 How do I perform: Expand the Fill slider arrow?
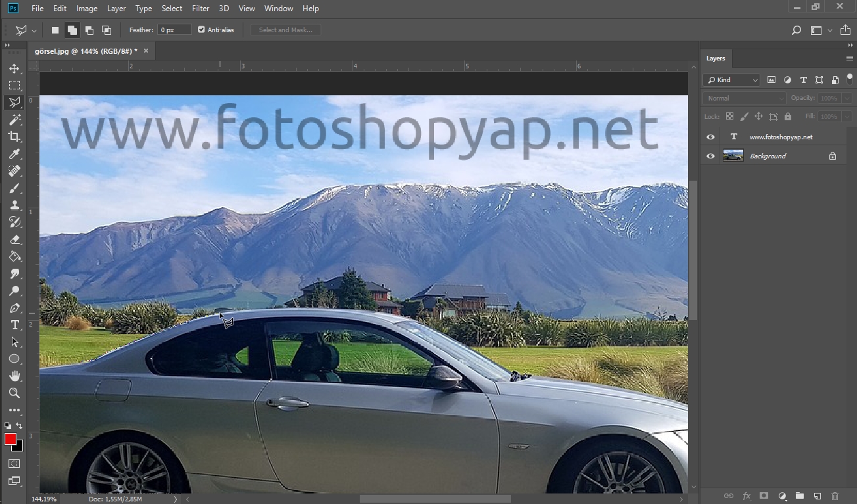(846, 116)
